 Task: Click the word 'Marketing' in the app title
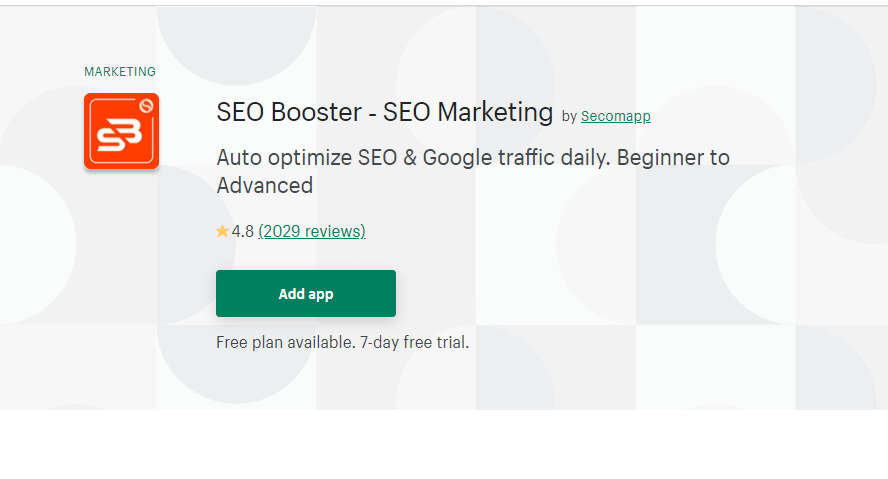[x=495, y=112]
